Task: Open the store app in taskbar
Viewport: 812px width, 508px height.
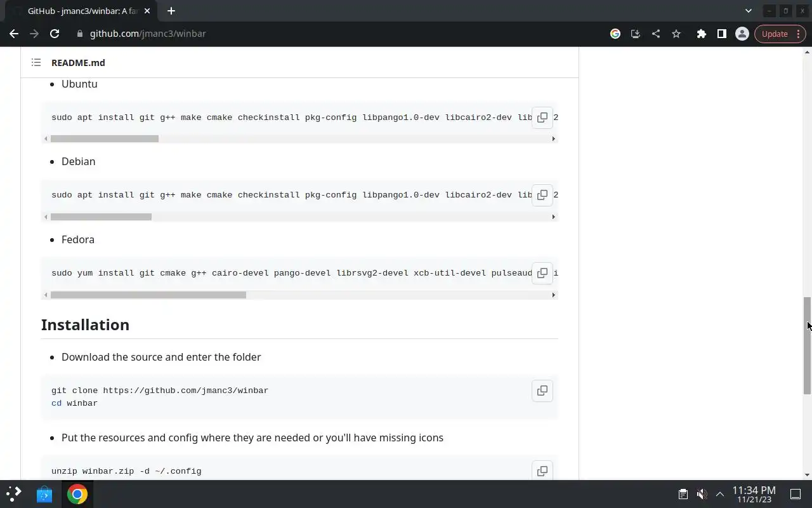Action: pyautogui.click(x=44, y=494)
